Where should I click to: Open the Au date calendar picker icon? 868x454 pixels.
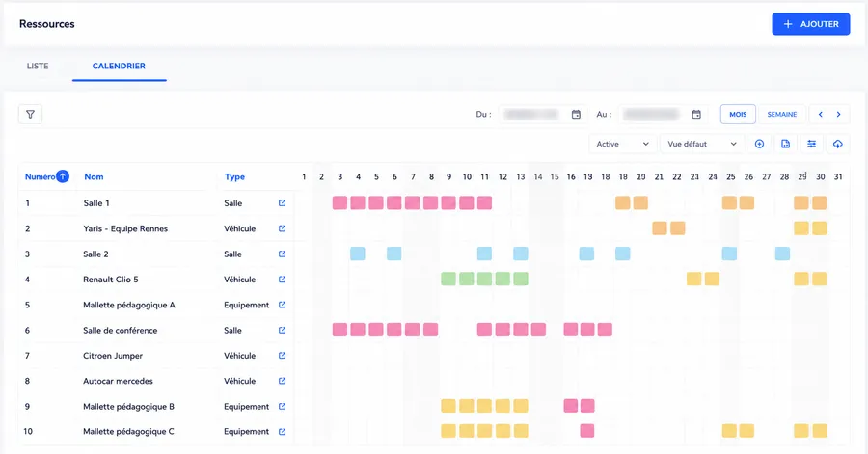pos(696,115)
